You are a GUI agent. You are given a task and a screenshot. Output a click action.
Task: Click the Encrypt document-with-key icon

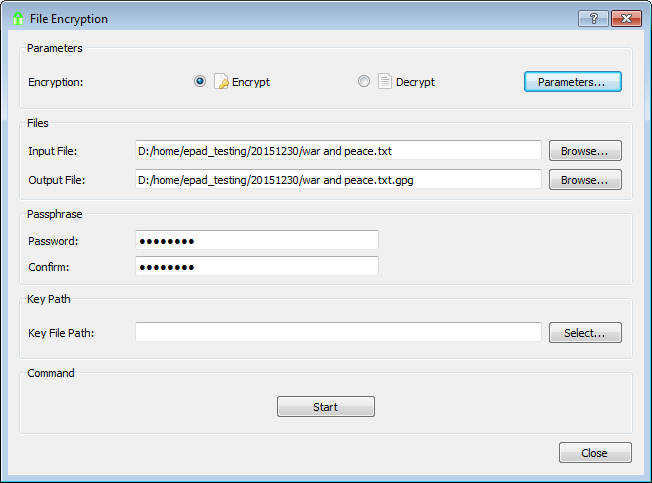point(221,81)
